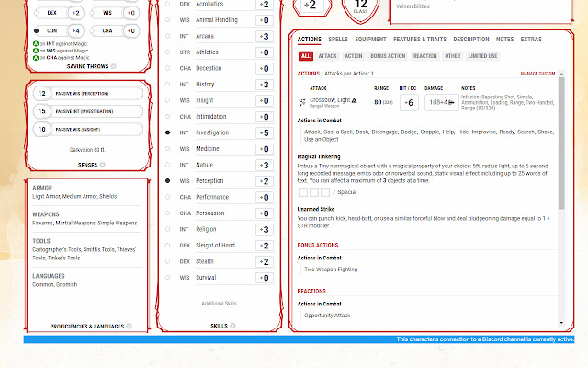This screenshot has width=588, height=368.
Task: Toggle Animal Handling proficiency circle
Action: pyautogui.click(x=167, y=20)
